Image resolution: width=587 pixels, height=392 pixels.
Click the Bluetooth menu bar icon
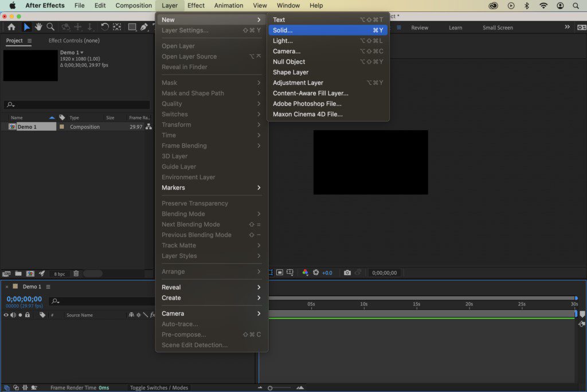click(526, 6)
